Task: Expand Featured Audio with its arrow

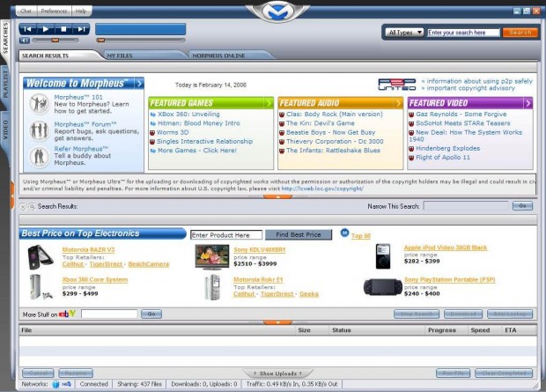Action: pyautogui.click(x=398, y=103)
